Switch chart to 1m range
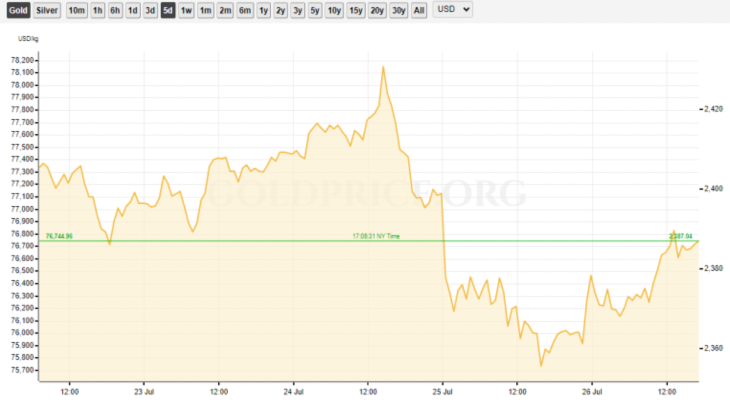This screenshot has height=405, width=730. click(205, 10)
